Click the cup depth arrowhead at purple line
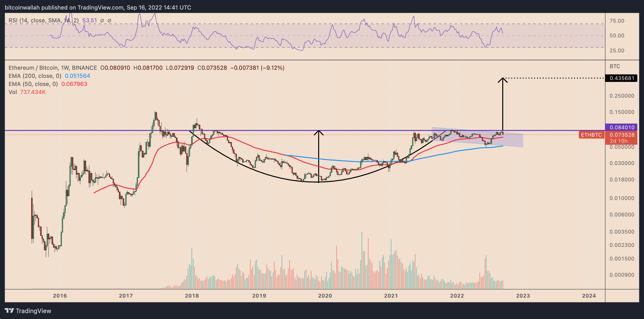The height and width of the screenshot is (319, 644). click(318, 132)
